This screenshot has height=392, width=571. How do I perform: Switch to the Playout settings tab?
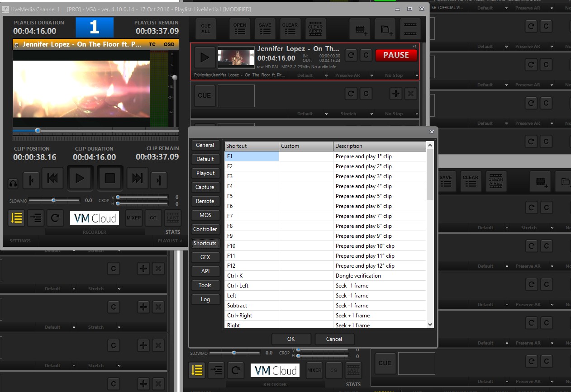[x=205, y=173]
